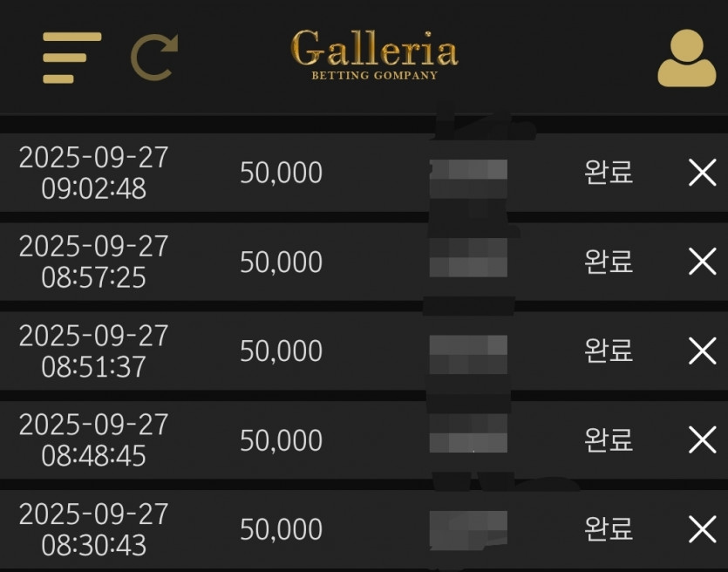Click 완료 status in the 08:57:25 row
This screenshot has width=728, height=572.
(609, 262)
